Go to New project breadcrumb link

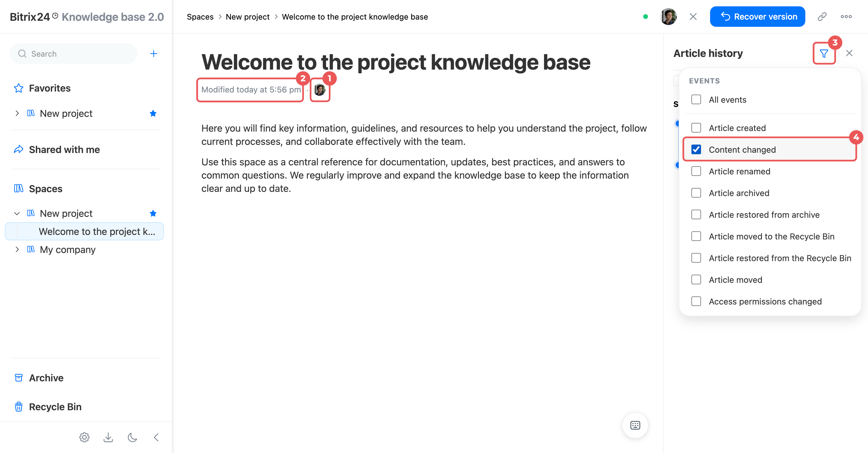point(247,17)
